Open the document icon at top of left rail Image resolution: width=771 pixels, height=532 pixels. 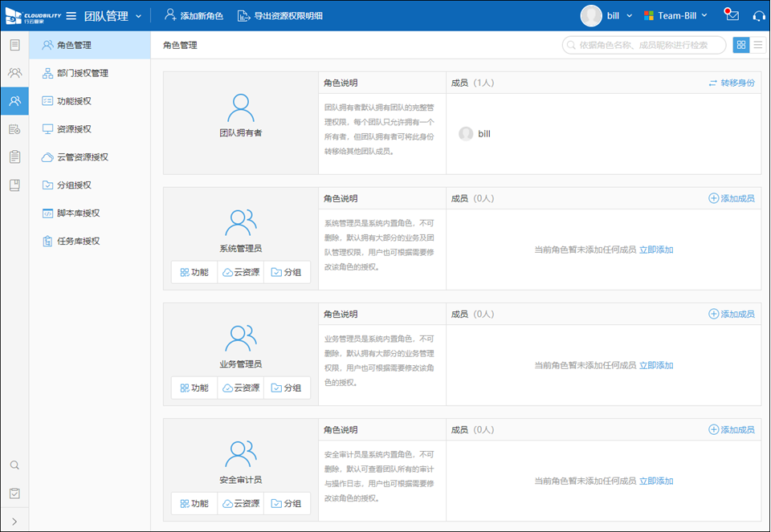coord(14,45)
